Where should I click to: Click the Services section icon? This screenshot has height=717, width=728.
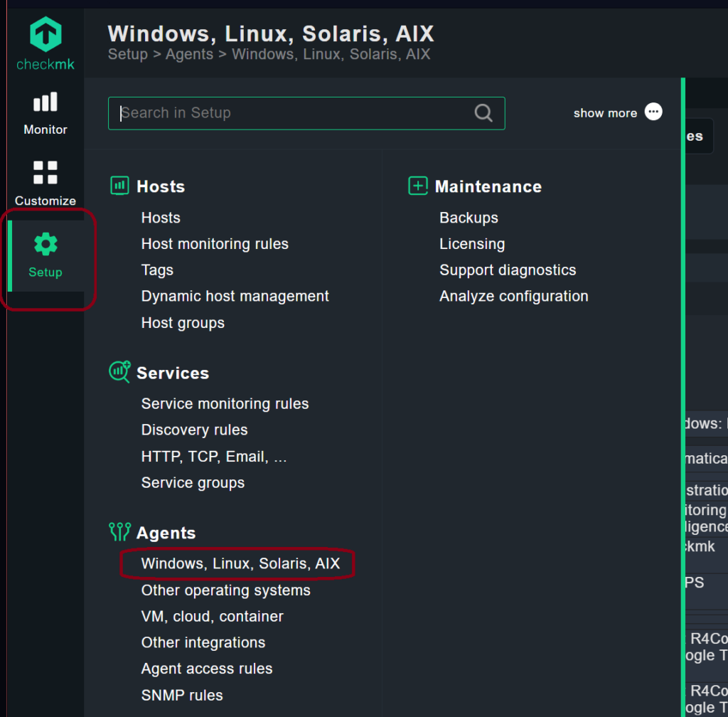point(119,372)
